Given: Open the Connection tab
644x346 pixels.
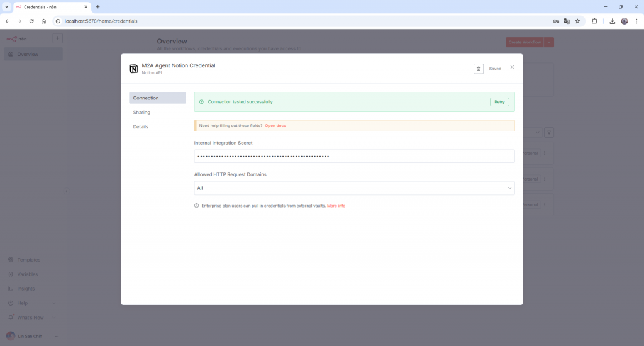Looking at the screenshot, I should tap(157, 98).
